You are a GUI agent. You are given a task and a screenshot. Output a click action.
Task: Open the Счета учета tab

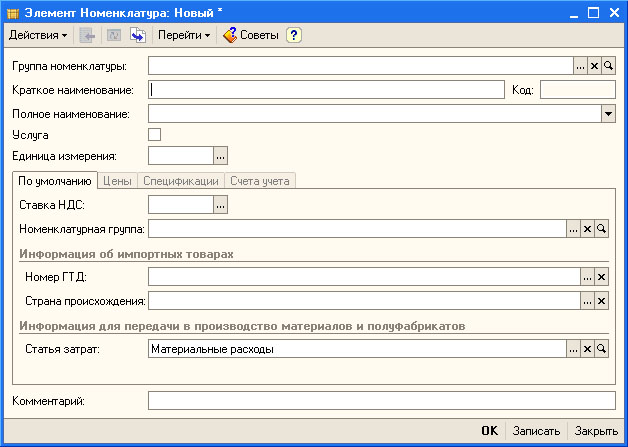coord(260,181)
